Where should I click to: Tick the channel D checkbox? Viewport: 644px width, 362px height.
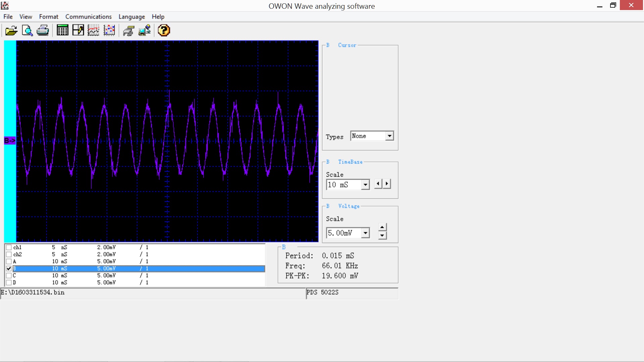pos(9,283)
